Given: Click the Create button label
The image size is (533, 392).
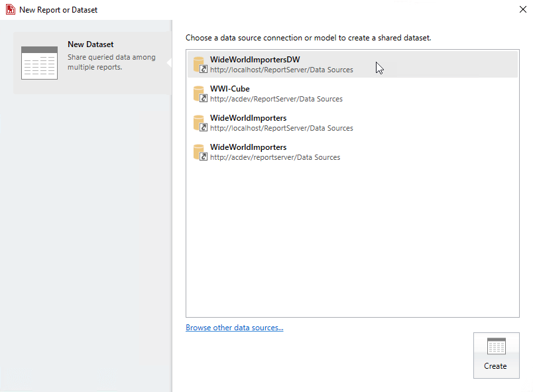Looking at the screenshot, I should [495, 366].
